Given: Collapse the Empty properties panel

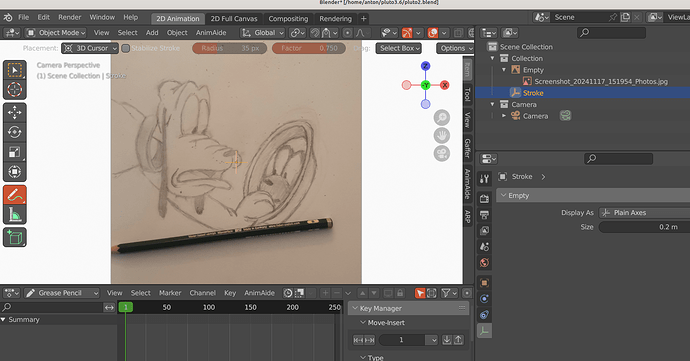Looking at the screenshot, I should click(x=504, y=195).
